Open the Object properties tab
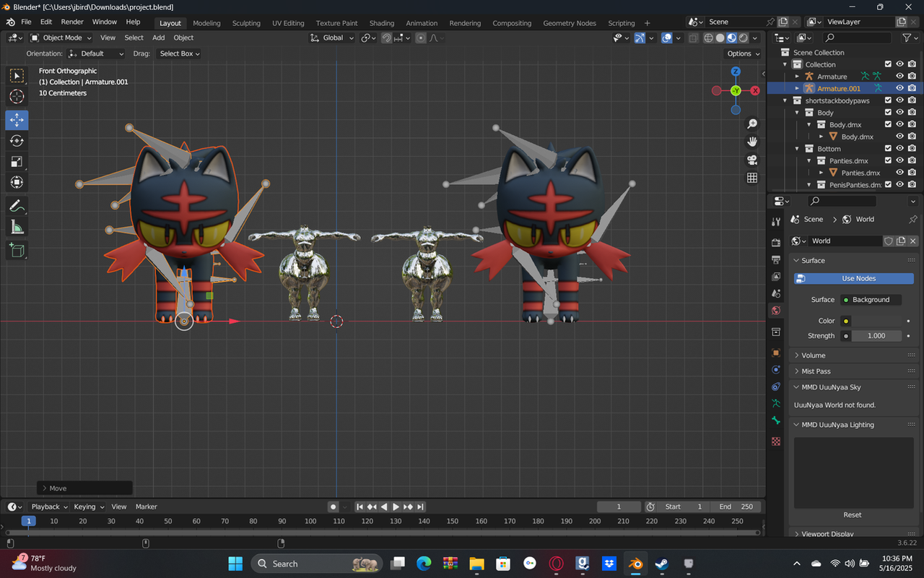This screenshot has width=924, height=578. click(x=776, y=353)
